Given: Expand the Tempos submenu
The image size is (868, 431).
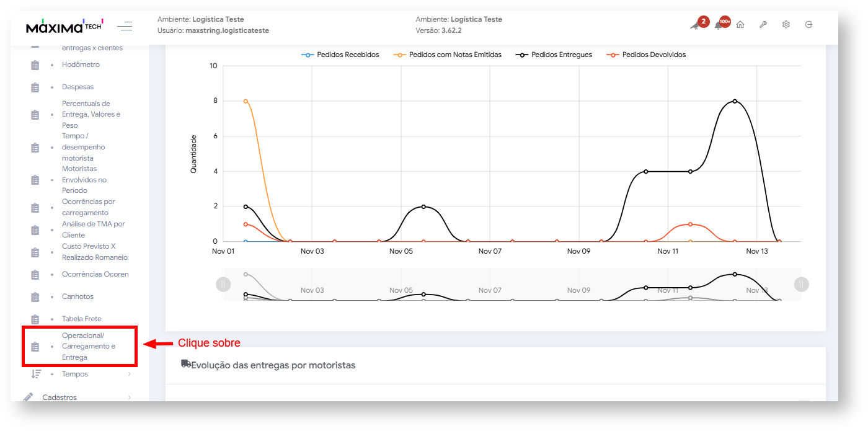Looking at the screenshot, I should click(x=75, y=374).
